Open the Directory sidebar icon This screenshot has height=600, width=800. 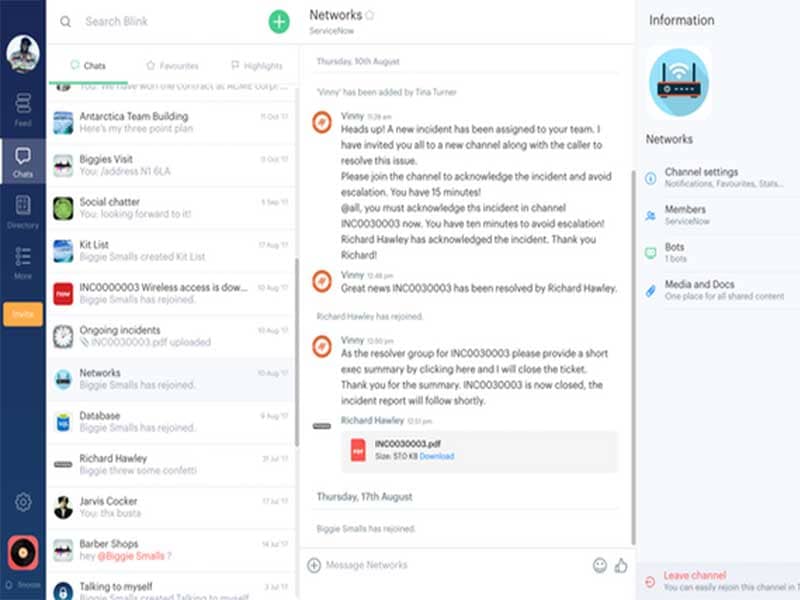click(23, 212)
